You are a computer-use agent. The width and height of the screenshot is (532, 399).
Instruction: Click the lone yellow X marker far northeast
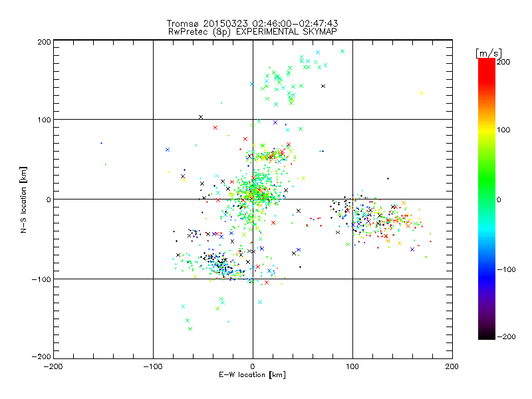click(422, 93)
